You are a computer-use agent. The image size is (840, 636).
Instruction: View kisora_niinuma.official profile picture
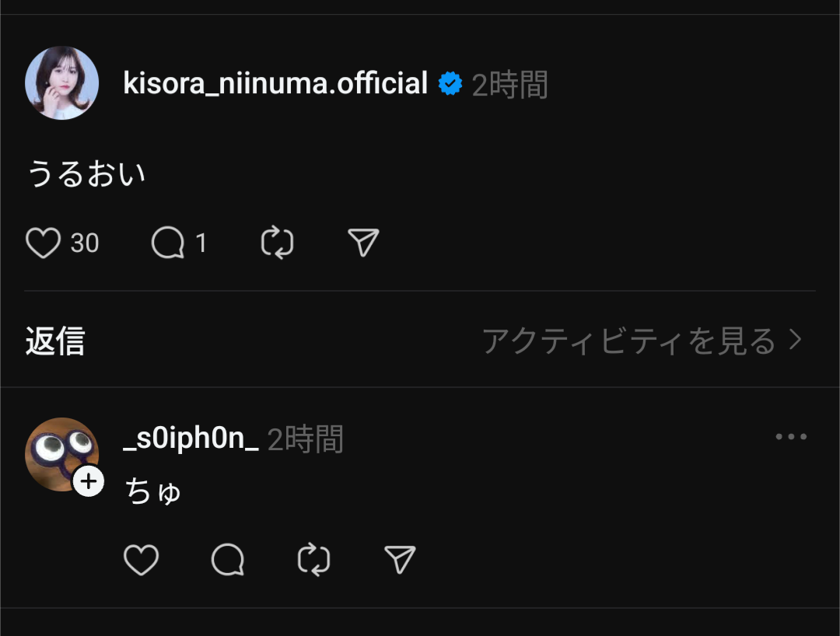[61, 83]
